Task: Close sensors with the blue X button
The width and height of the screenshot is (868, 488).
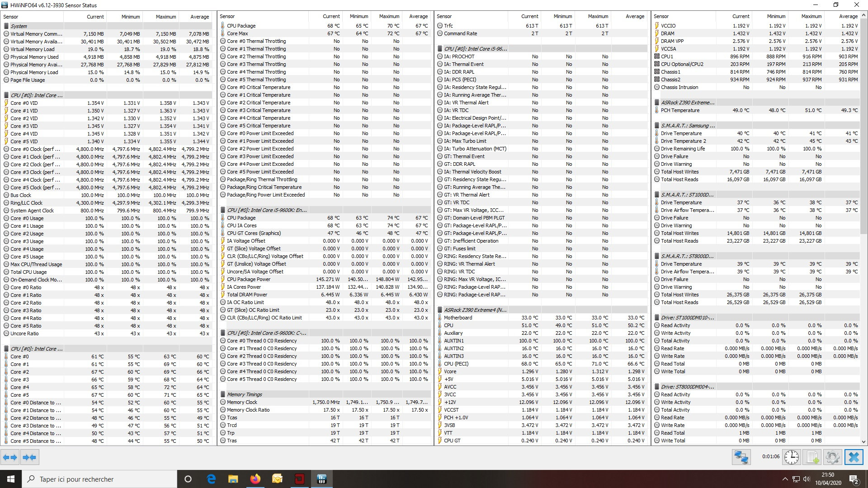Action: [854, 457]
